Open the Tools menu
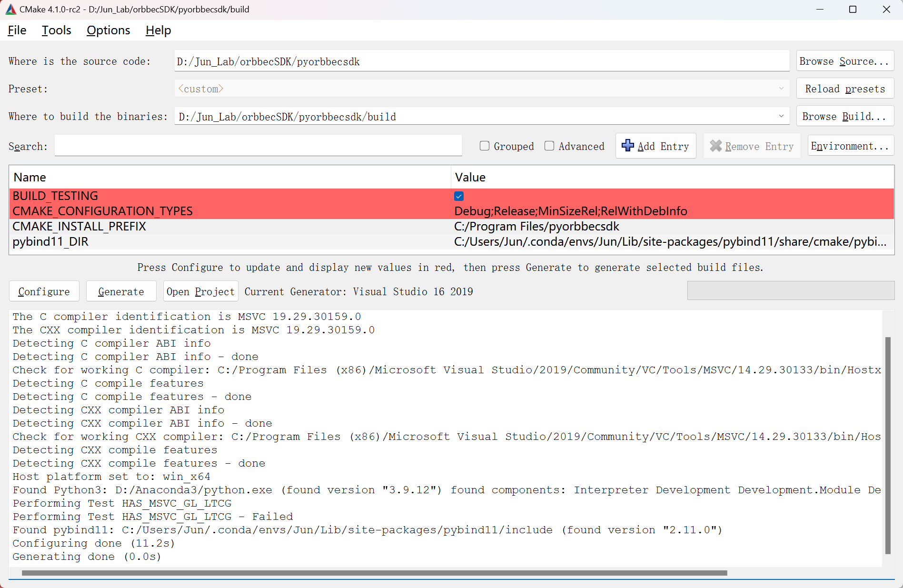Image resolution: width=903 pixels, height=588 pixels. tap(56, 30)
